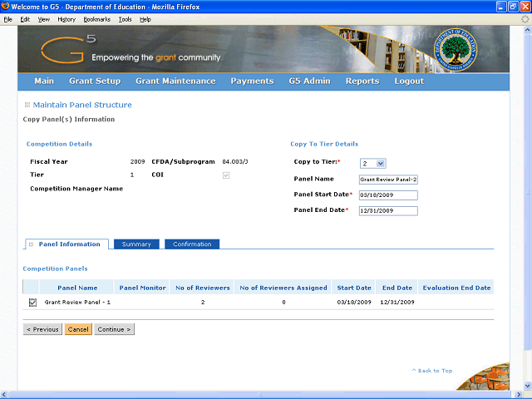Viewport: 532px width, 399px height.
Task: Open Grant Setup navigation item
Action: (95, 81)
